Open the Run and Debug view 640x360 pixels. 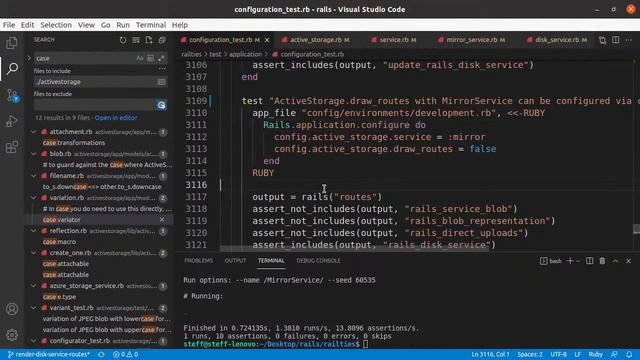tap(12, 121)
